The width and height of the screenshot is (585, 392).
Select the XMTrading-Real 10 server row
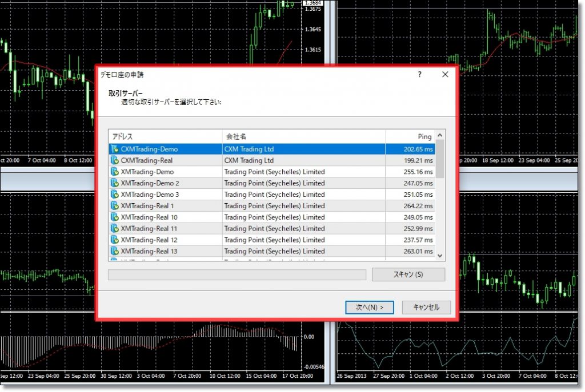[x=272, y=217]
